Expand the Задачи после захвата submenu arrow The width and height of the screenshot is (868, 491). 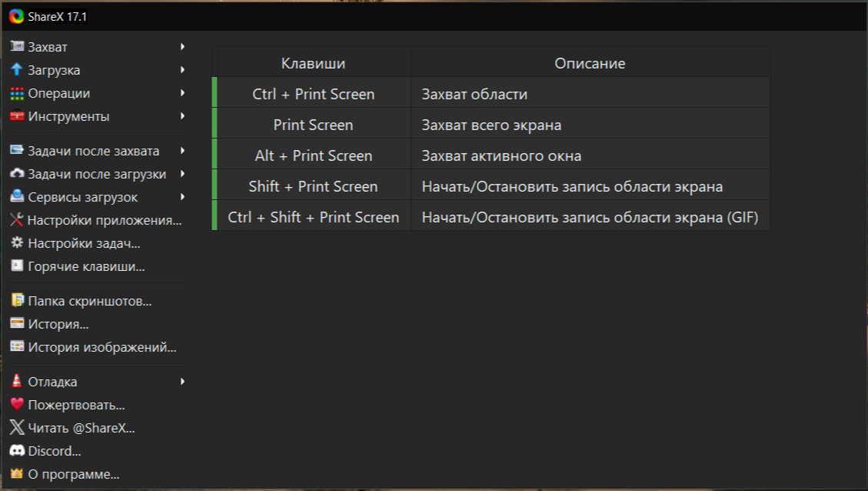182,151
